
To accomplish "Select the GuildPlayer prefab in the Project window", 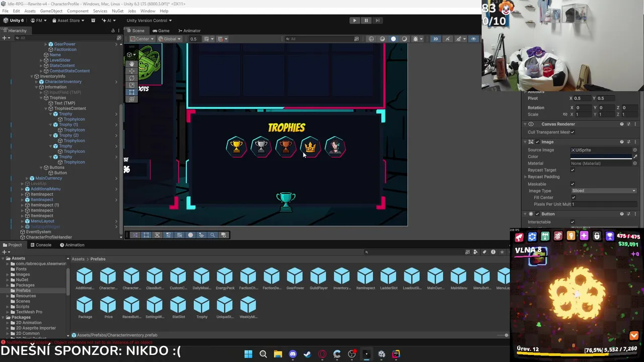I will pos(318,279).
